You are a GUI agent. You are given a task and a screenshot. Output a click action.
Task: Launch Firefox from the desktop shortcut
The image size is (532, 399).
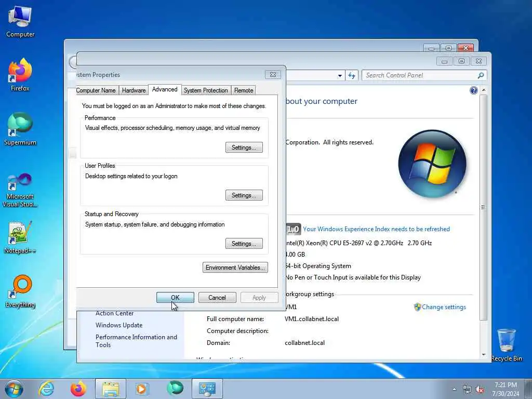click(20, 75)
